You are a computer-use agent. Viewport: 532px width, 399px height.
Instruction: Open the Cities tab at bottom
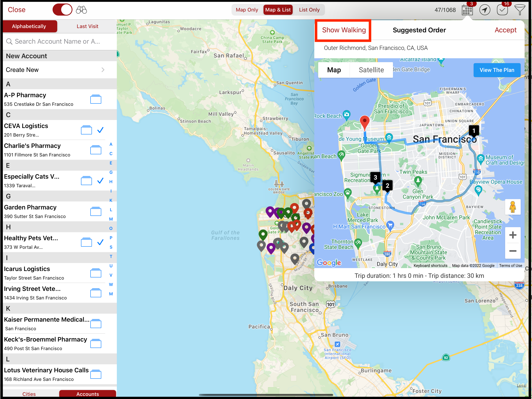pos(29,394)
